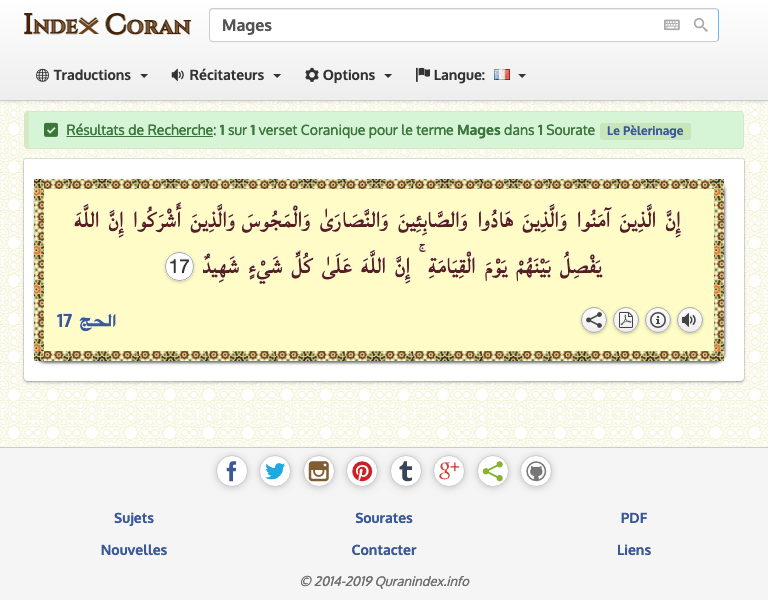Expand the Langue selector with French flag
768x600 pixels.
(470, 75)
